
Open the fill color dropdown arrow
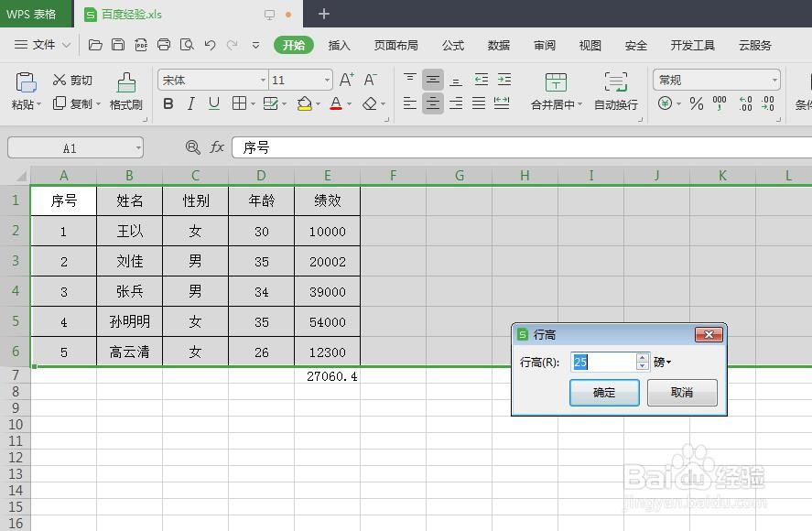click(x=318, y=103)
